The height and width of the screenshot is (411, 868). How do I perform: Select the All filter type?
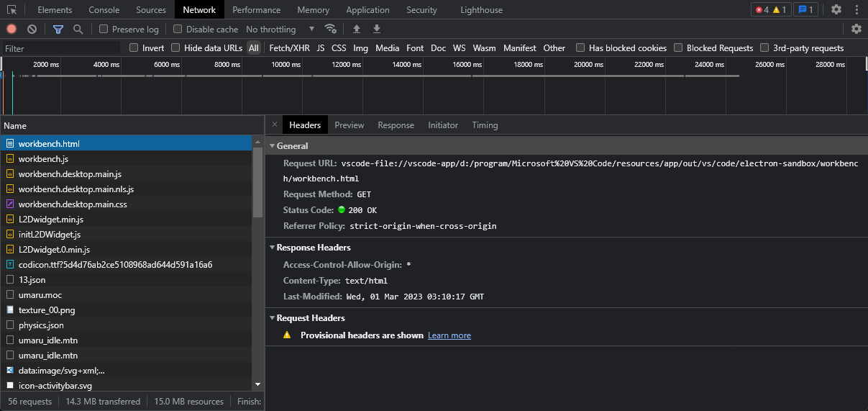(x=254, y=48)
